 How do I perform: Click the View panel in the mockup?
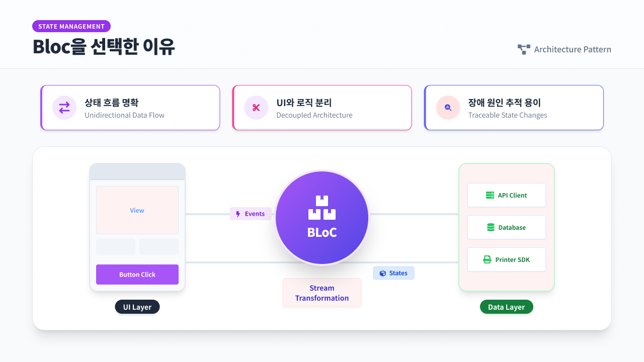point(137,210)
